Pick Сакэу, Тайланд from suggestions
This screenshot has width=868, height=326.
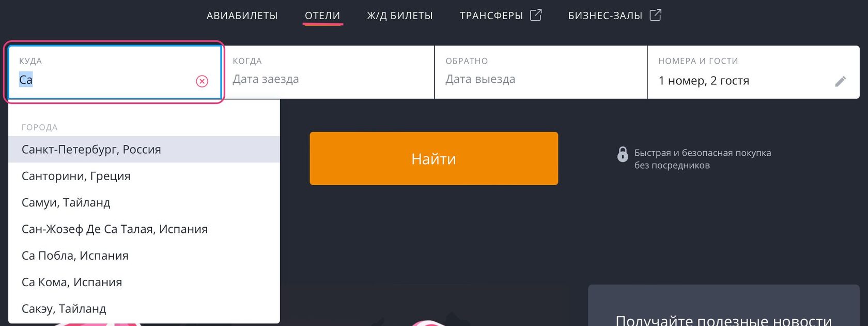(x=144, y=309)
